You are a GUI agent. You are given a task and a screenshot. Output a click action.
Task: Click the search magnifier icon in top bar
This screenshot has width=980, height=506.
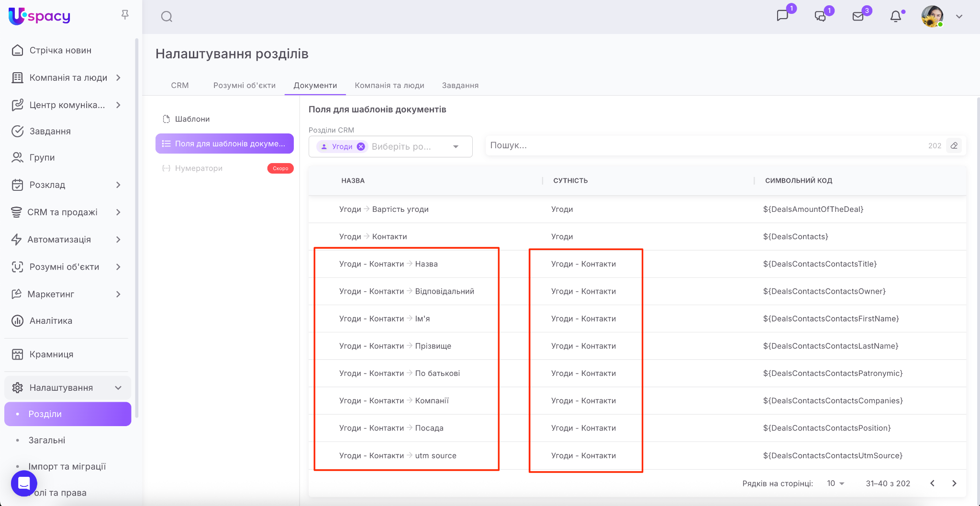(x=167, y=17)
